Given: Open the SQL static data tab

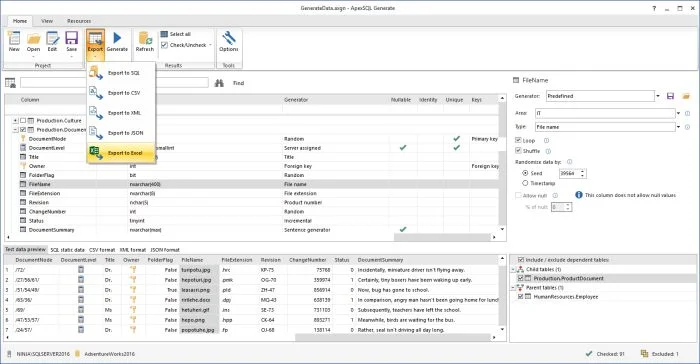Looking at the screenshot, I should pos(67,250).
